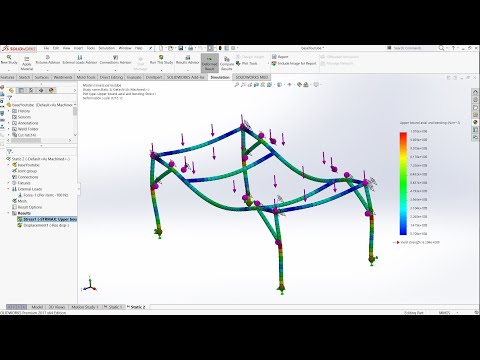Open the DisplayManager tab
The width and height of the screenshot is (480, 360).
click(51, 90)
